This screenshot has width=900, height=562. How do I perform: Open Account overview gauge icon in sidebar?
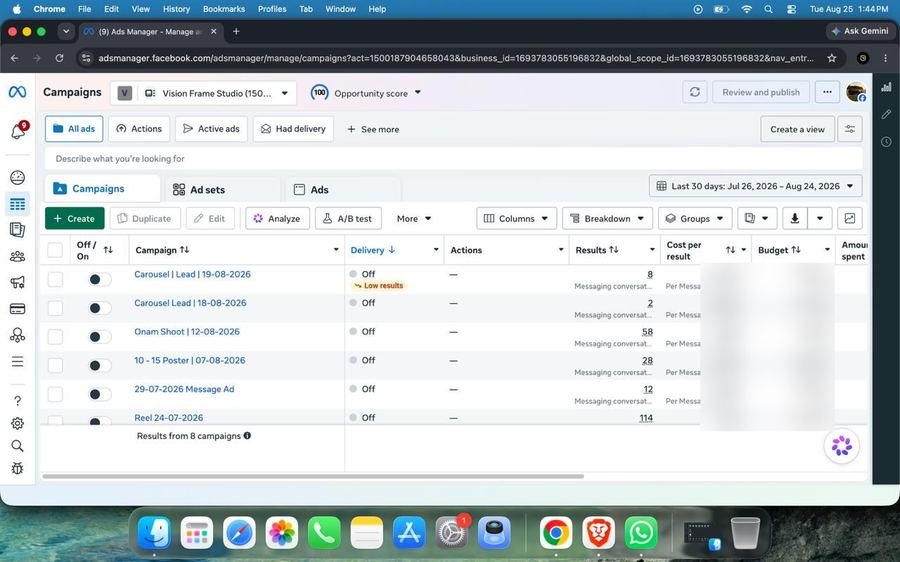coord(17,177)
